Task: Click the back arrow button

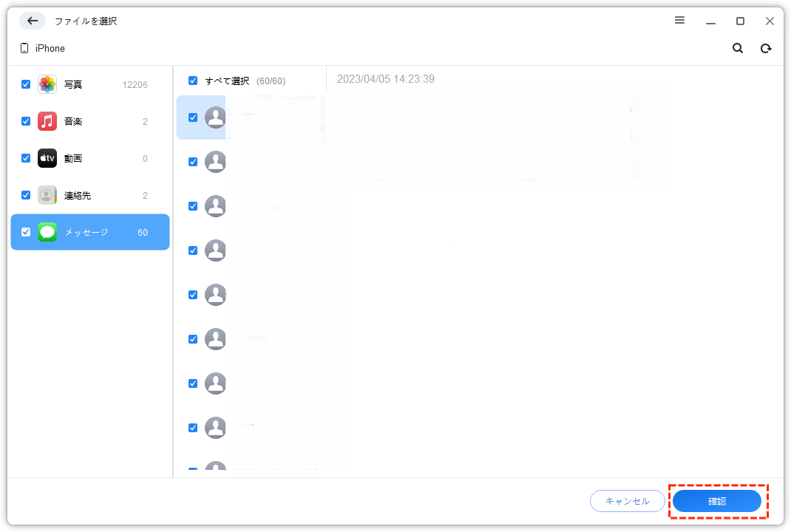Action: (x=33, y=21)
